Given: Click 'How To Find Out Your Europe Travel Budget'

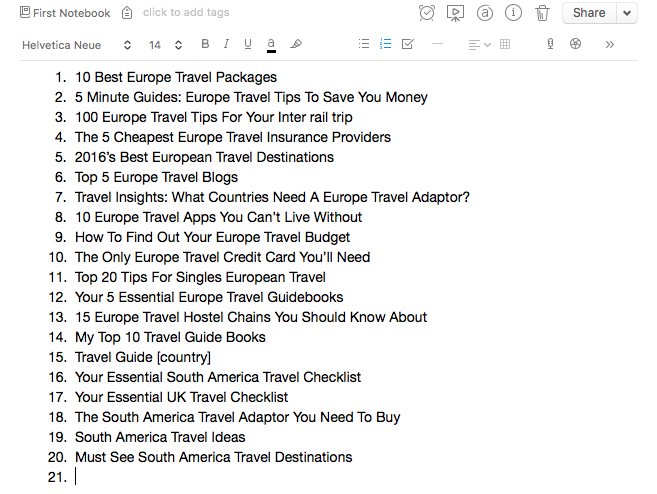Looking at the screenshot, I should point(212,237).
